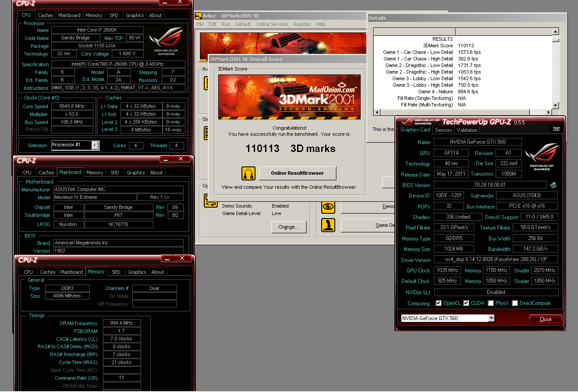Open the Edit menu in 3DMark2001
The image size is (578, 392).
coord(213,24)
